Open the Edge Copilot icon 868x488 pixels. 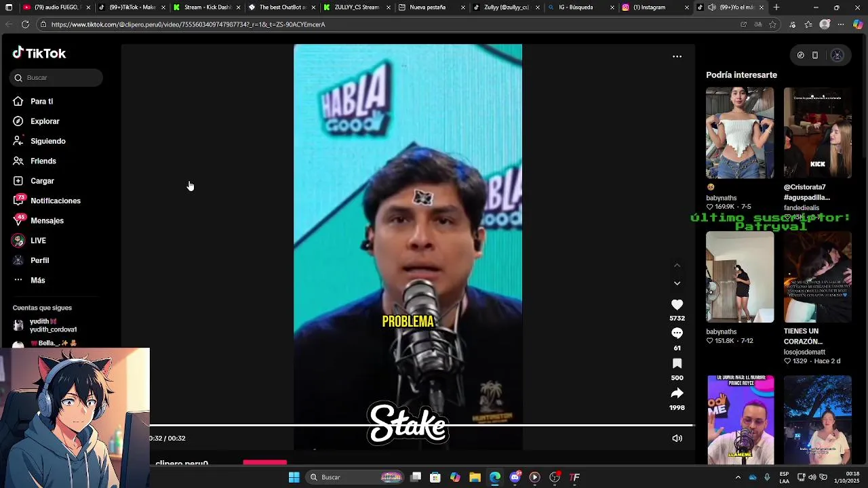point(858,24)
